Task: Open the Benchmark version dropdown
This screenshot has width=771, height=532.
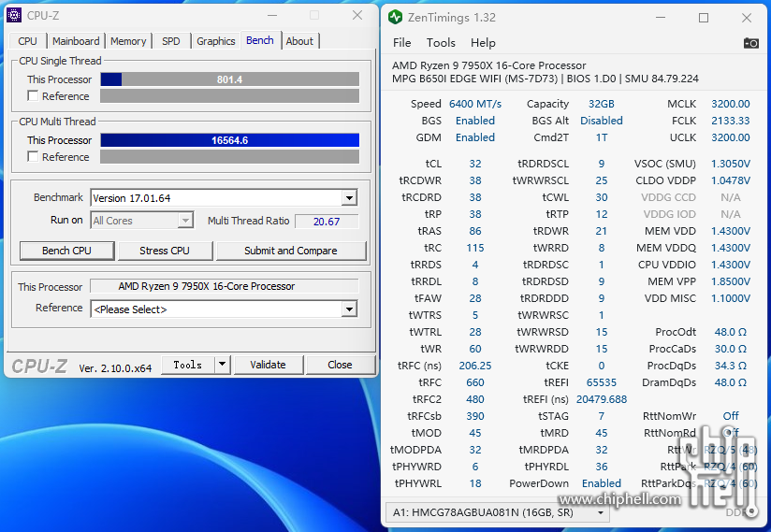Action: (x=349, y=198)
